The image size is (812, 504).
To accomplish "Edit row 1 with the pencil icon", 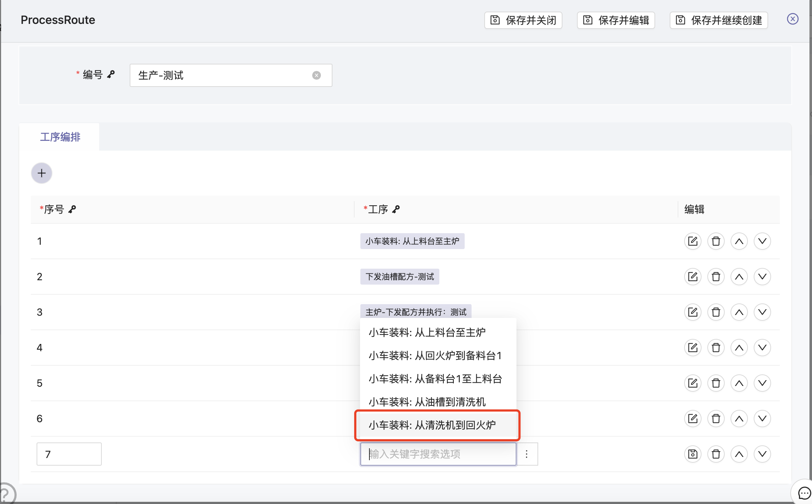I will pos(692,241).
